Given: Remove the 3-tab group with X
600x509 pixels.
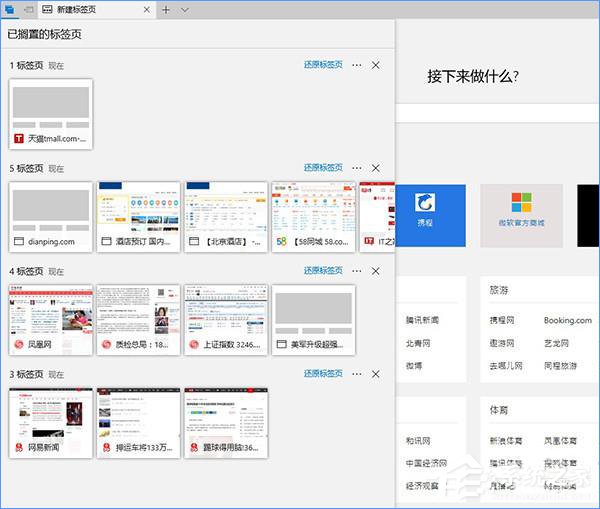Looking at the screenshot, I should (x=376, y=374).
